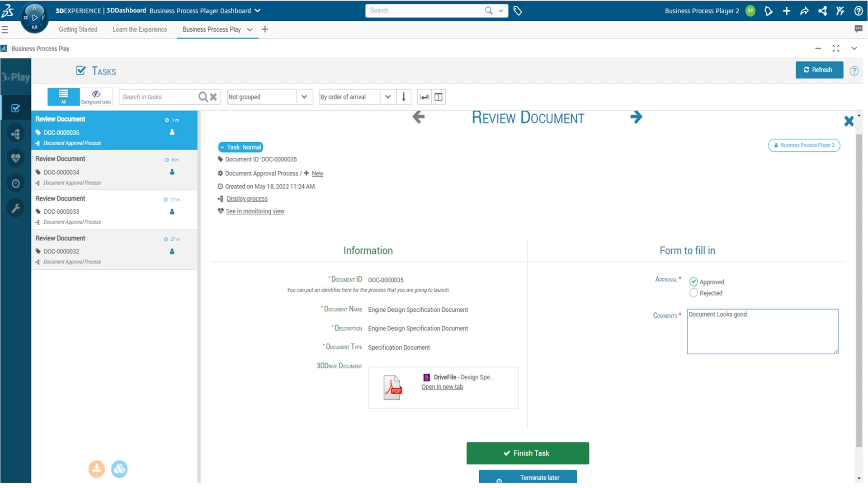Open the Display process link

tap(247, 198)
